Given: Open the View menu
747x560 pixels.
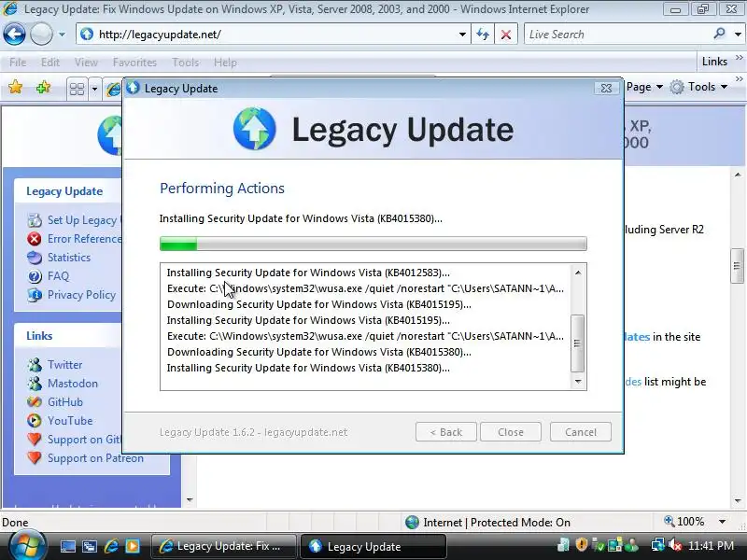Looking at the screenshot, I should pos(86,63).
